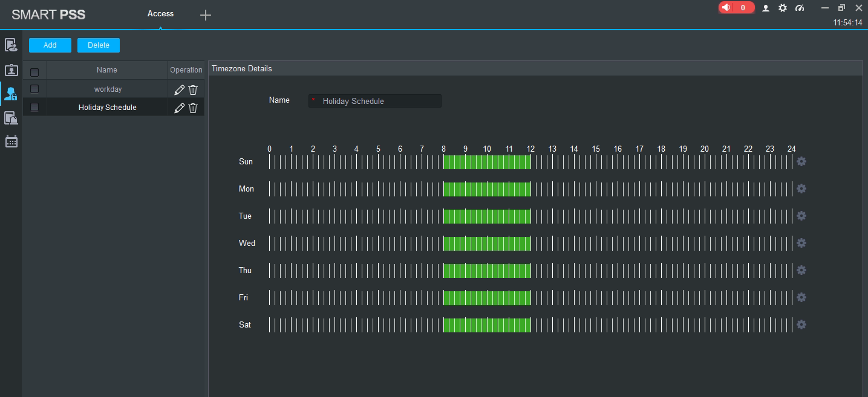Screen dimensions: 868x397
Task: Click the alarm speaker indicator icon
Action: tap(726, 8)
